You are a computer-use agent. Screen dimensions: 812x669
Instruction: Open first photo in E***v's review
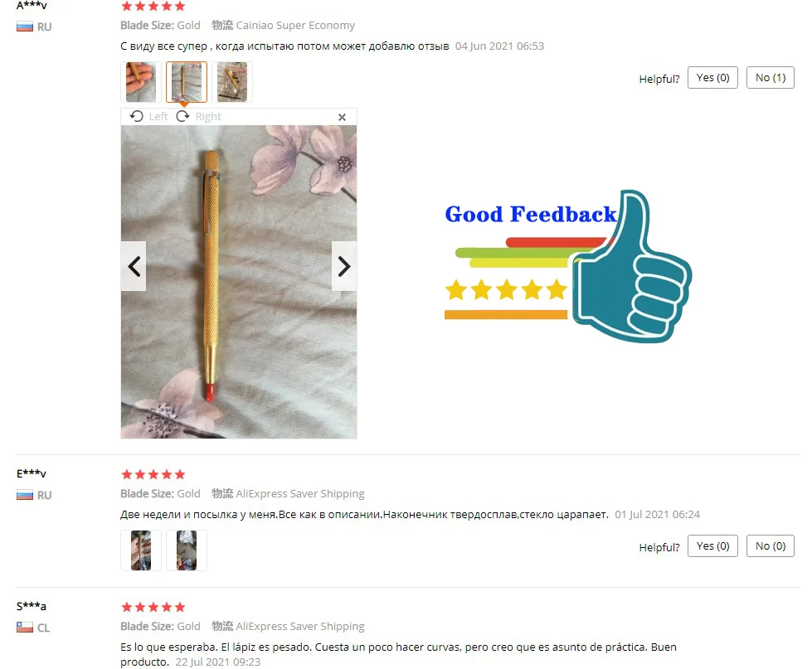[x=141, y=550]
